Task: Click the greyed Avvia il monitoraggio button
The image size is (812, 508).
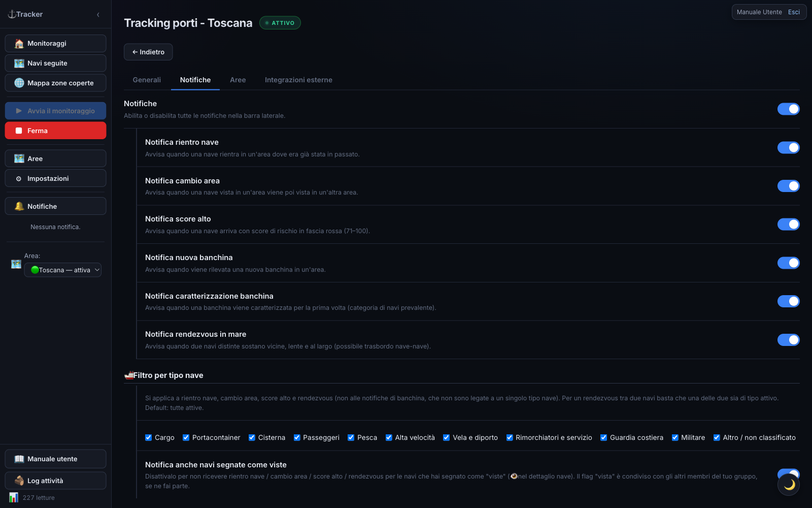Action: [55, 111]
